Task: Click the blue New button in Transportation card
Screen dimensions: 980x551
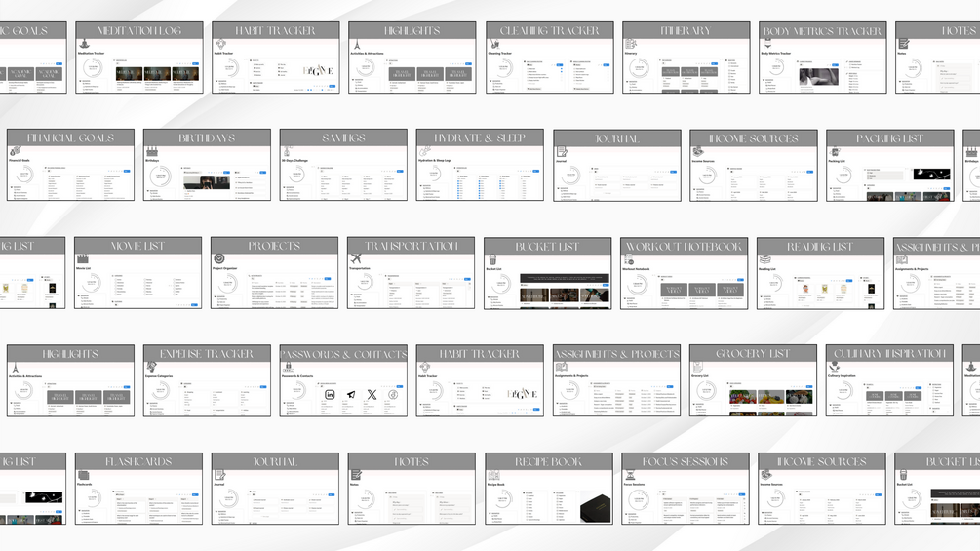Action: tap(467, 277)
